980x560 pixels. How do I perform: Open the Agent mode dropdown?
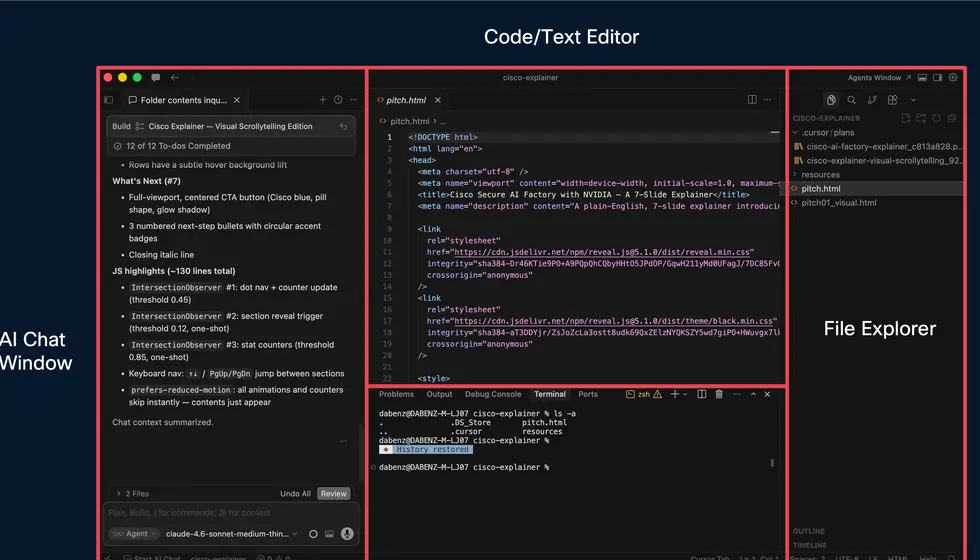(134, 534)
